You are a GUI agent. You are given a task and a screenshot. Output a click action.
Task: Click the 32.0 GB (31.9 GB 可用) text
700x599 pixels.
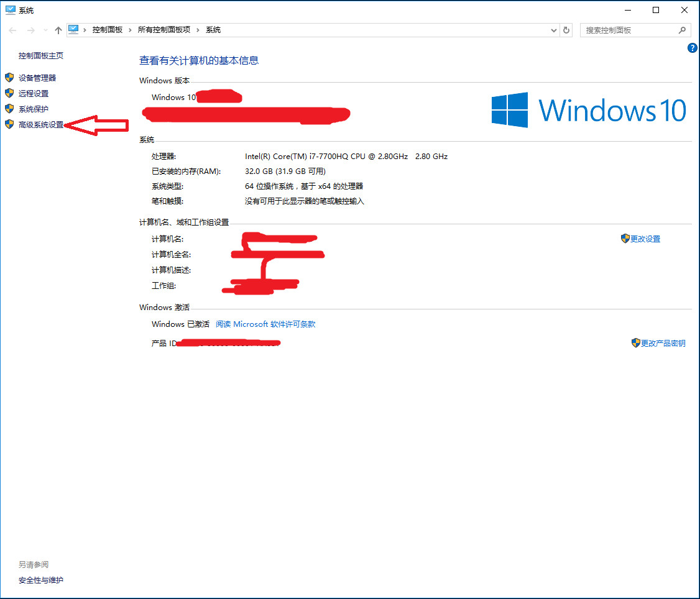coord(285,171)
